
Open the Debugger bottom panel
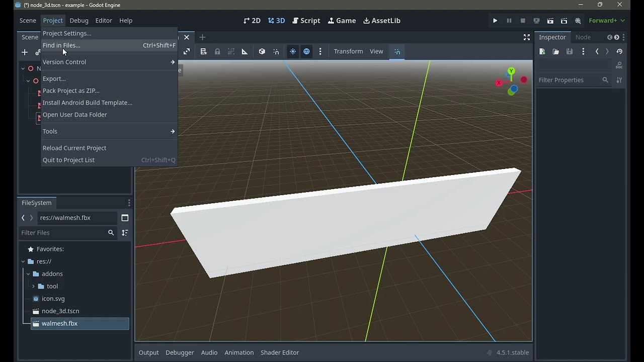(x=180, y=352)
